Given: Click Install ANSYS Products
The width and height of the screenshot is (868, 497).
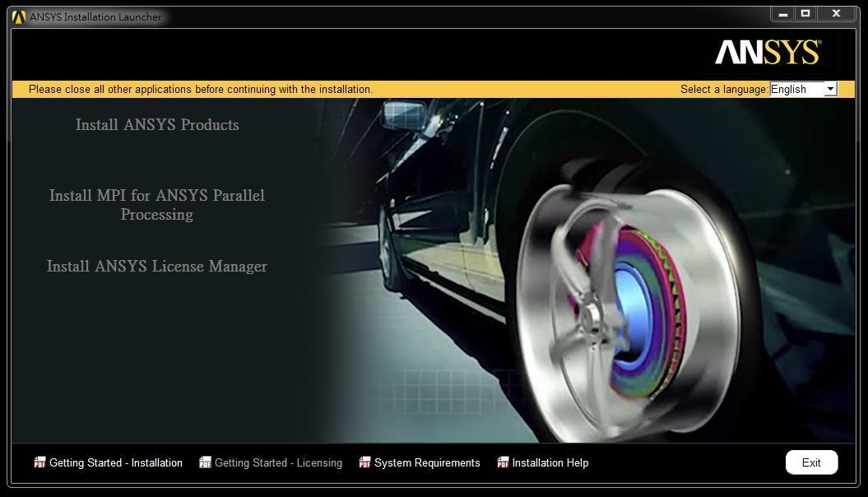Looking at the screenshot, I should 157,124.
